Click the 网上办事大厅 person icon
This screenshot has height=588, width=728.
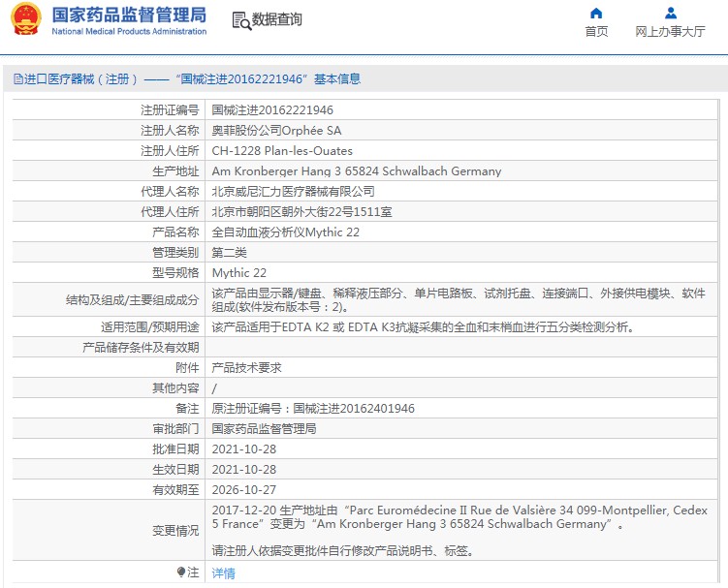671,13
